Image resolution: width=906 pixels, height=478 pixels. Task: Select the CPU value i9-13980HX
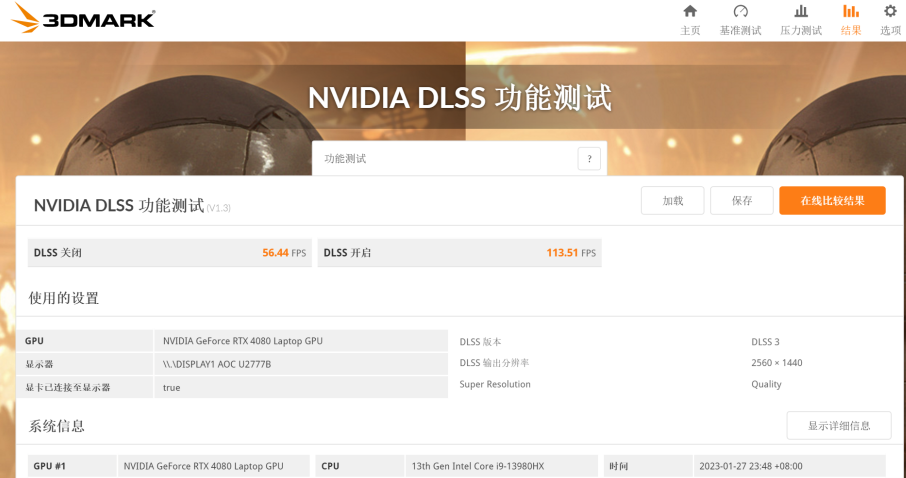[x=476, y=466]
